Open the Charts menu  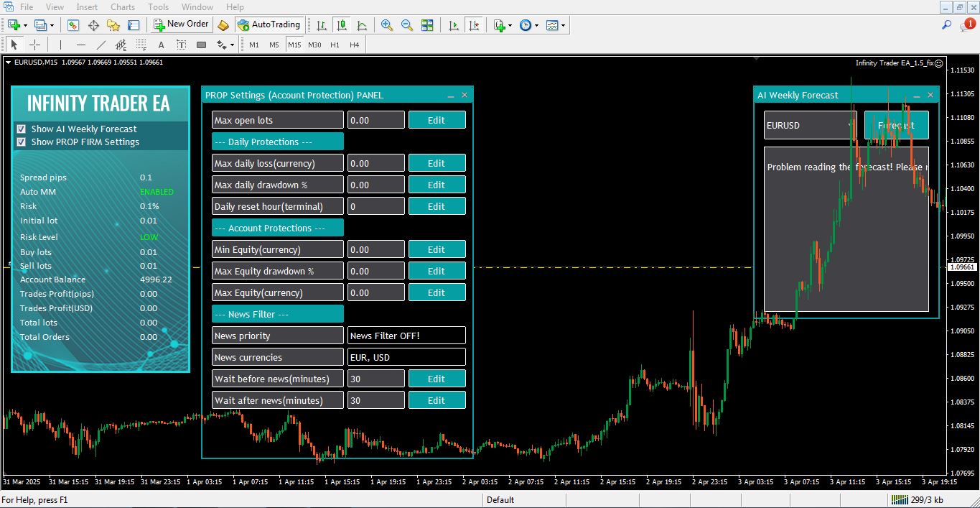pyautogui.click(x=122, y=6)
